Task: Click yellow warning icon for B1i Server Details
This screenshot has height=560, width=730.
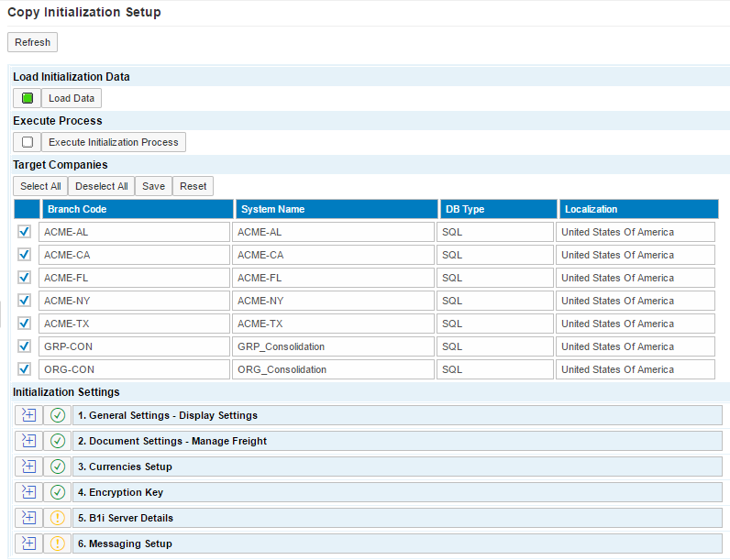Action: 58,518
